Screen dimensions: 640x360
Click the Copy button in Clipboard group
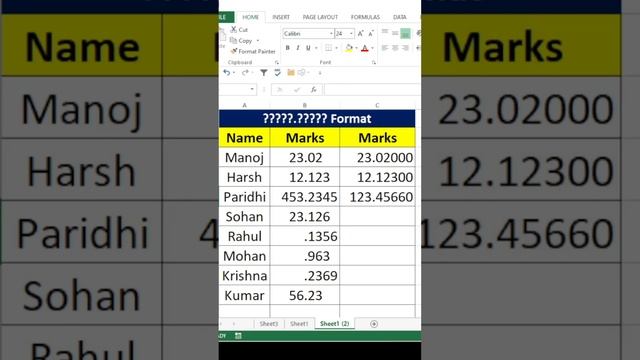[x=241, y=40]
